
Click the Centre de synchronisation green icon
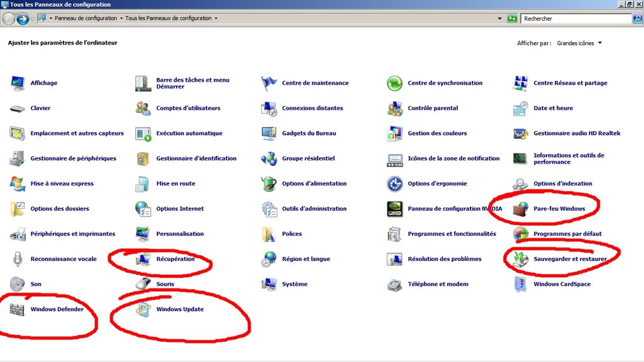coord(395,83)
